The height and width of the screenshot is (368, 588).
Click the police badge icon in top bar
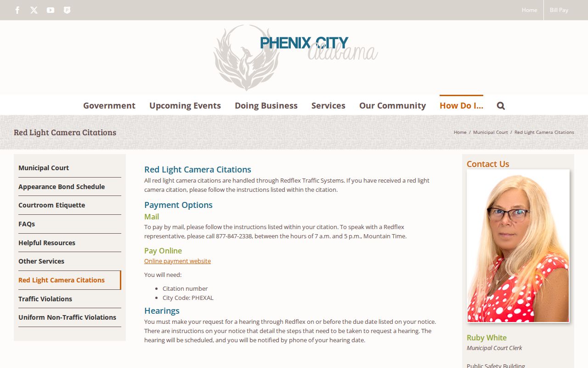(67, 10)
